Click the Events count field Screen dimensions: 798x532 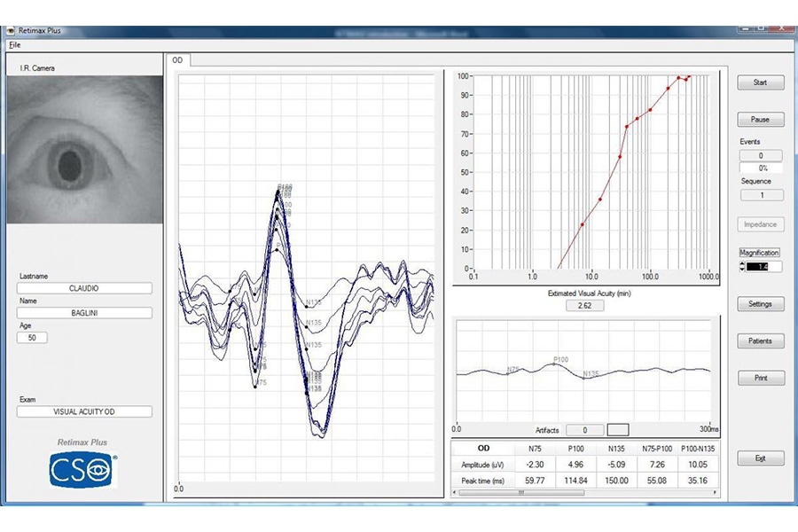point(761,155)
